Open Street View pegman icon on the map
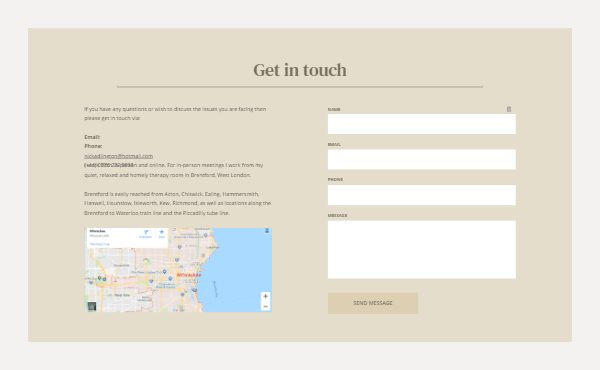The width and height of the screenshot is (600, 370). 267,231
